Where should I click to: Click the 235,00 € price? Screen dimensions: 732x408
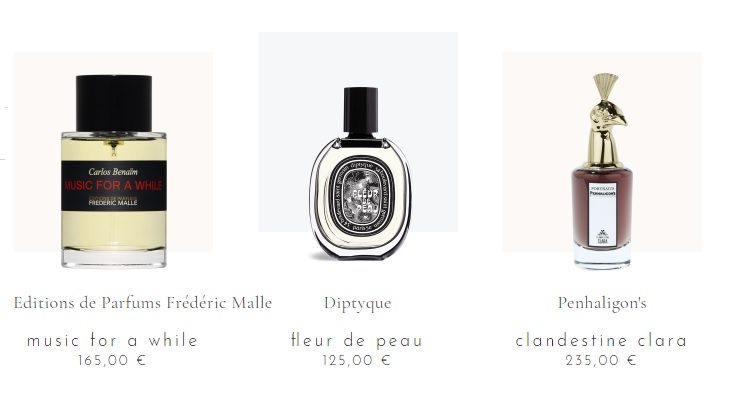tap(601, 360)
